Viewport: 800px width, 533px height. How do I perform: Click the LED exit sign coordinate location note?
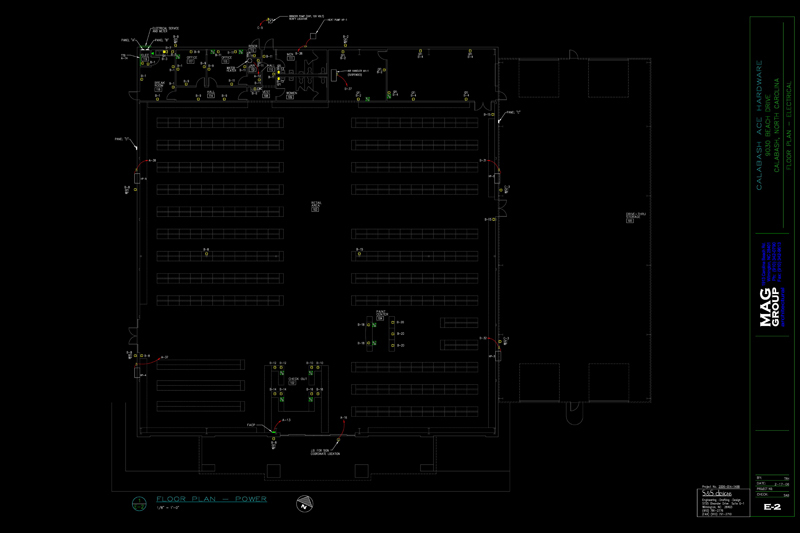(x=324, y=452)
